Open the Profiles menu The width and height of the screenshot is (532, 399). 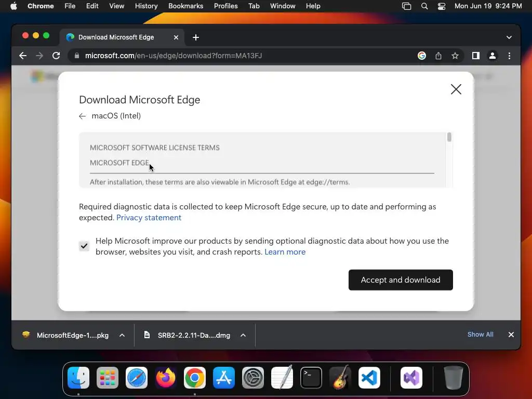[x=225, y=6]
